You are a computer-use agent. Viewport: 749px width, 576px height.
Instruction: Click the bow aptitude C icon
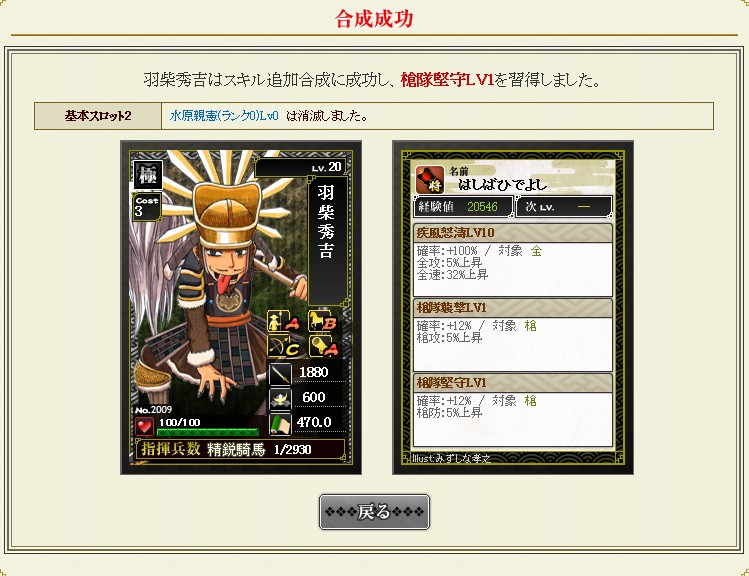click(x=283, y=346)
